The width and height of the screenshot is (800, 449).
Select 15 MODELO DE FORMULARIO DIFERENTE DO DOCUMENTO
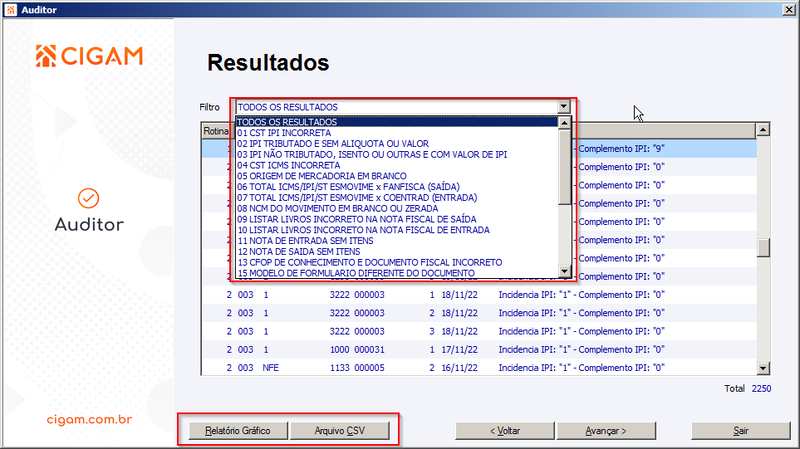(x=397, y=273)
